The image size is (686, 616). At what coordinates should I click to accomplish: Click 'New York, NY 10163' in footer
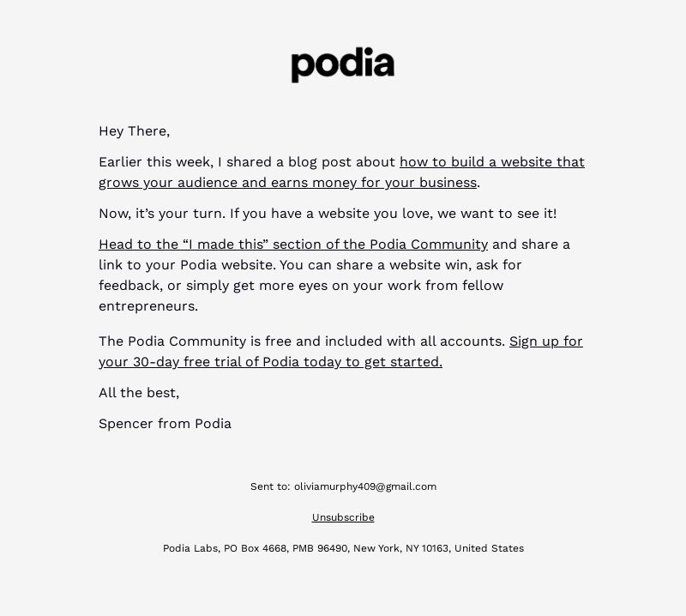(400, 548)
